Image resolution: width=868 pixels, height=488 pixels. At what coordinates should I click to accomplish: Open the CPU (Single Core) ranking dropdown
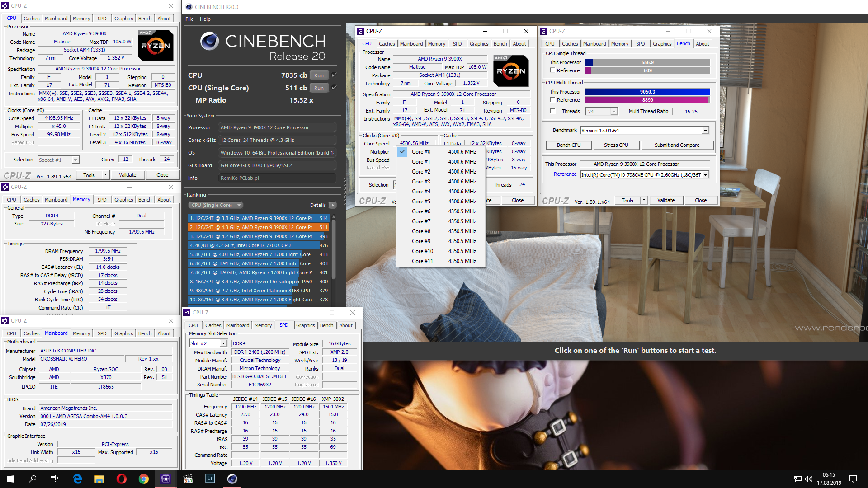[216, 205]
